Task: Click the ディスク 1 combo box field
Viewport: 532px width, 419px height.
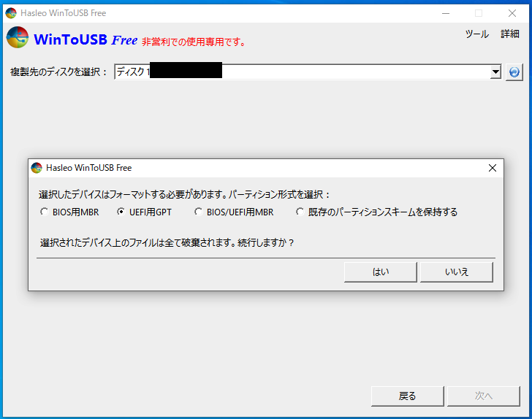Action: point(308,72)
